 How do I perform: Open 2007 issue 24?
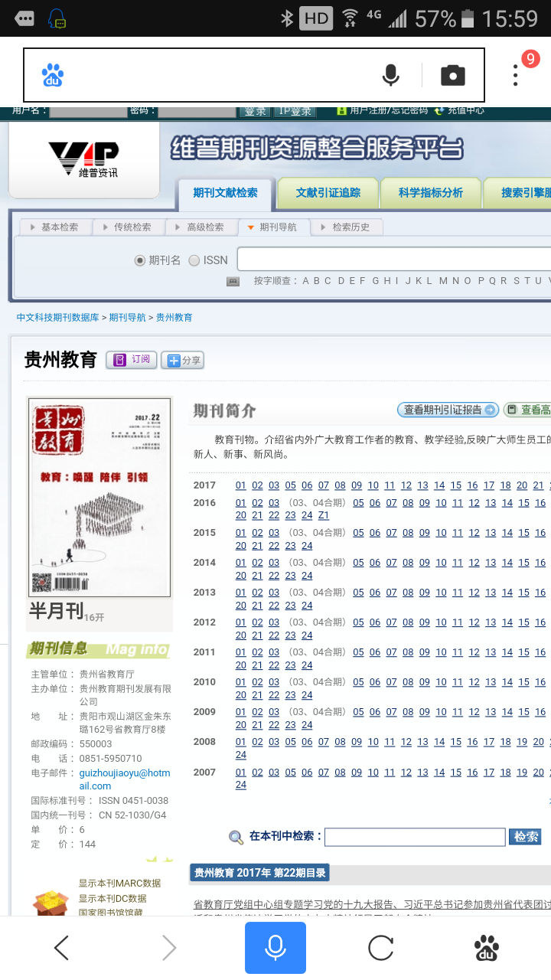click(241, 785)
